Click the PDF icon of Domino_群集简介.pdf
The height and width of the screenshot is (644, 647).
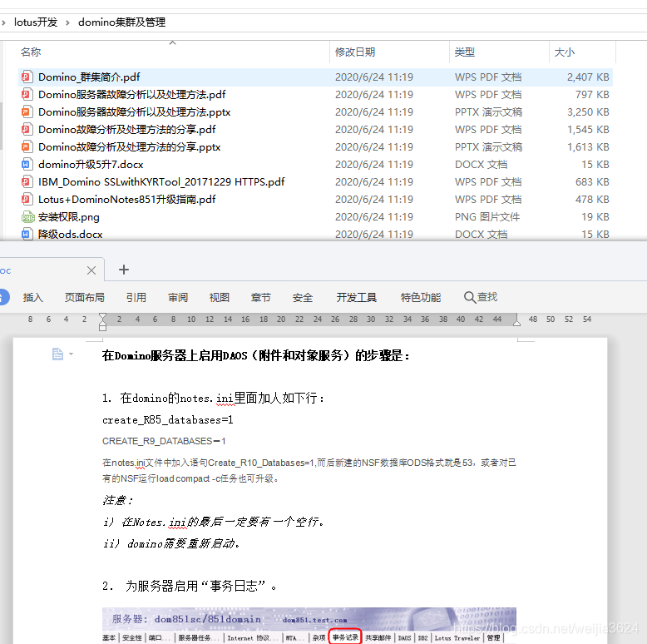pyautogui.click(x=27, y=77)
